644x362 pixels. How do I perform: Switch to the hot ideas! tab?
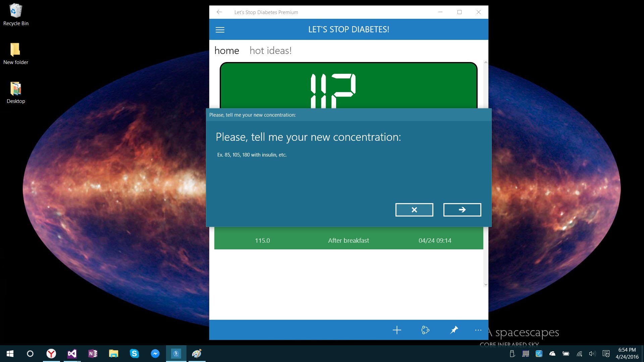270,51
